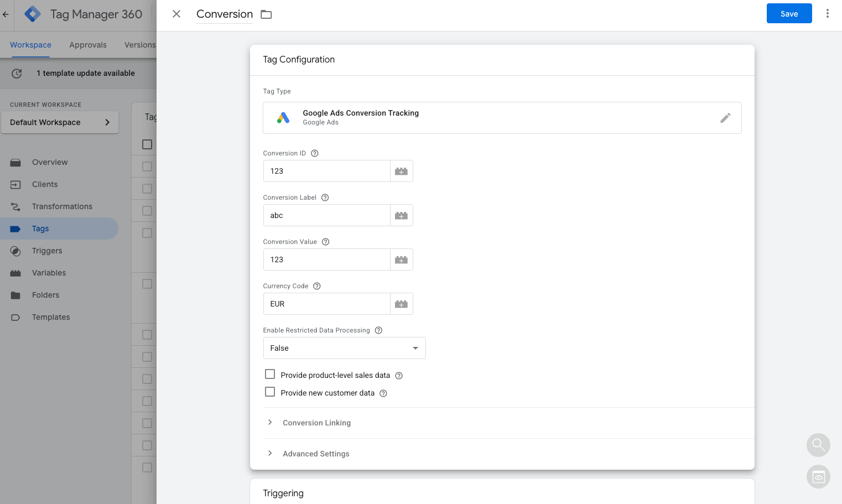Insert variable for Conversion Label field

pos(401,216)
